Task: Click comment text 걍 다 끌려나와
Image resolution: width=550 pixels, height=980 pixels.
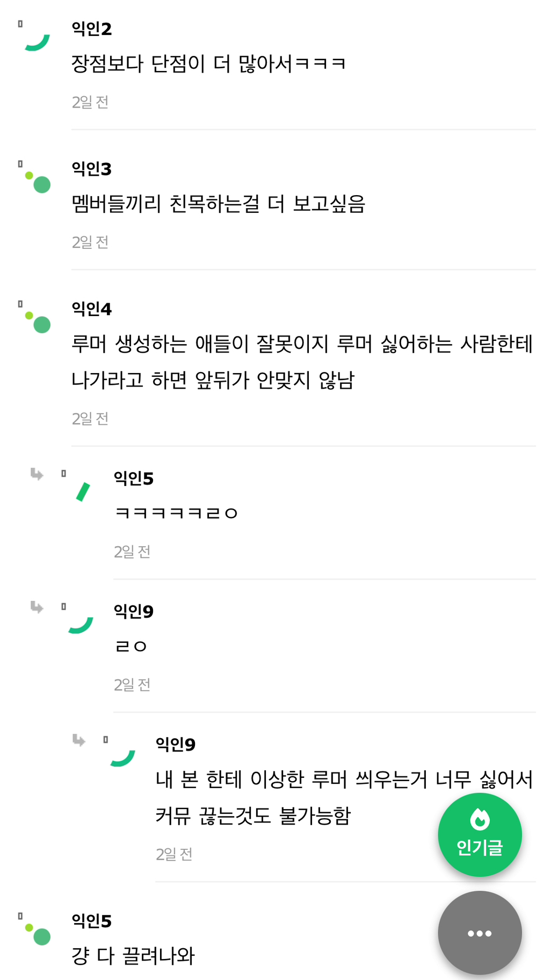Action: [133, 956]
